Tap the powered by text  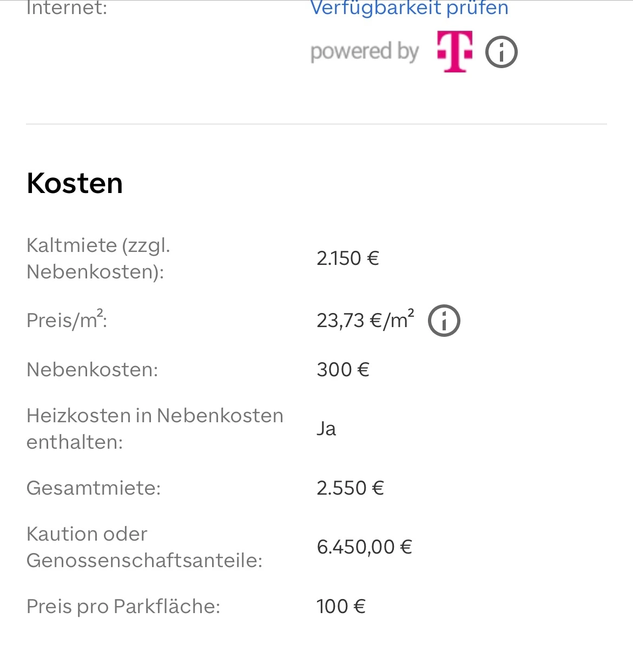coord(365,52)
